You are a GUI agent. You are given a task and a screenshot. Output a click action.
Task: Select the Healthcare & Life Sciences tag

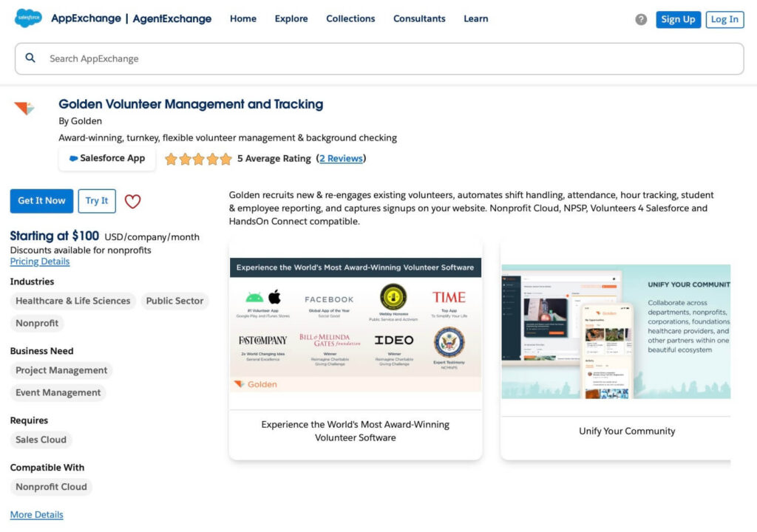pos(73,301)
